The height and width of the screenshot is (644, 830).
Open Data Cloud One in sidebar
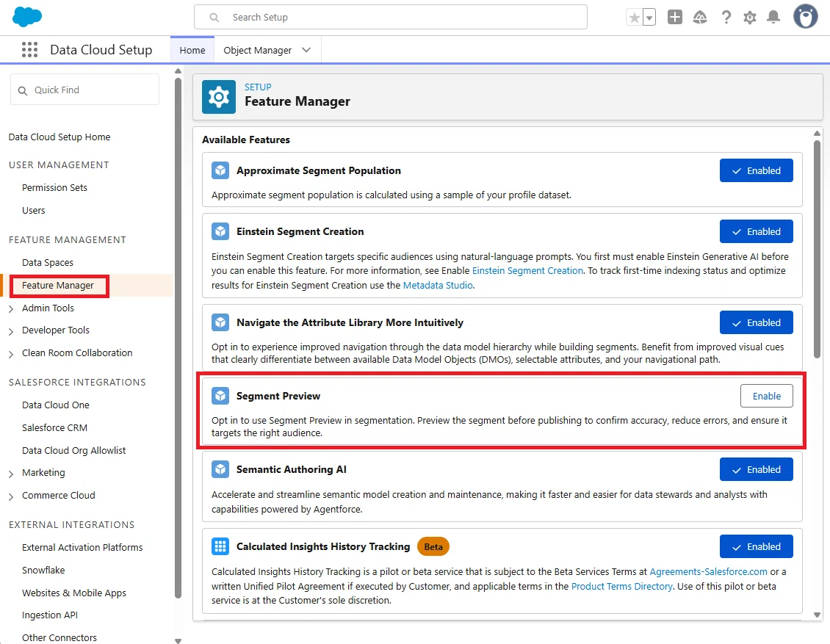point(56,405)
